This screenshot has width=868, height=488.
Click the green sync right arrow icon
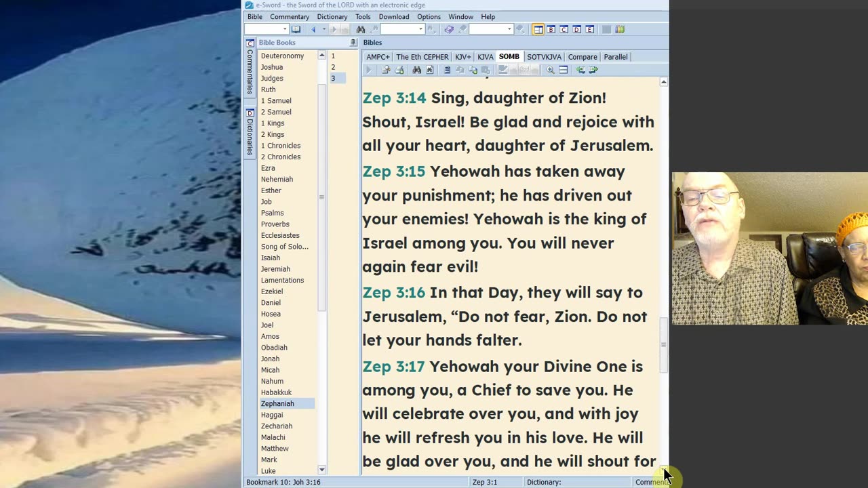click(593, 70)
